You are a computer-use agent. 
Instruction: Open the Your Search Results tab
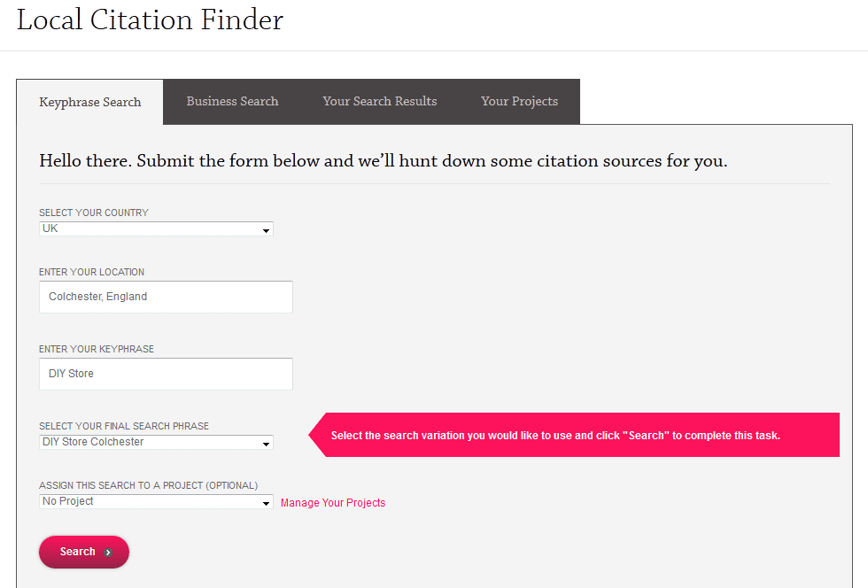coord(380,102)
